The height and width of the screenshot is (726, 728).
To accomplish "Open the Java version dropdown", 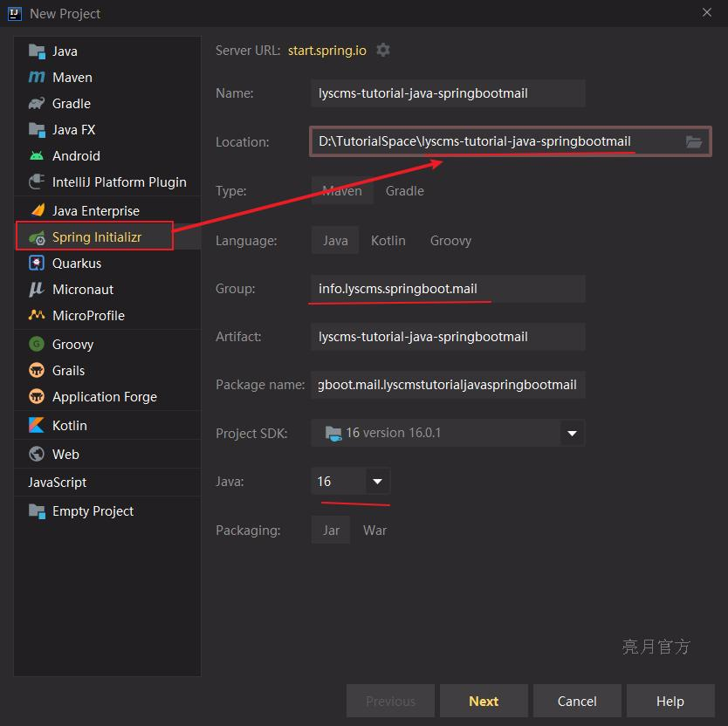I will point(377,482).
